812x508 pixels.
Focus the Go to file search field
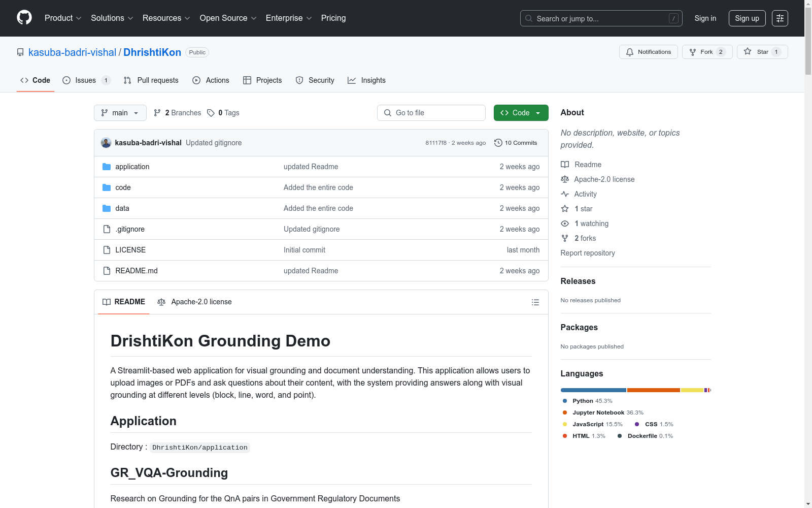431,113
